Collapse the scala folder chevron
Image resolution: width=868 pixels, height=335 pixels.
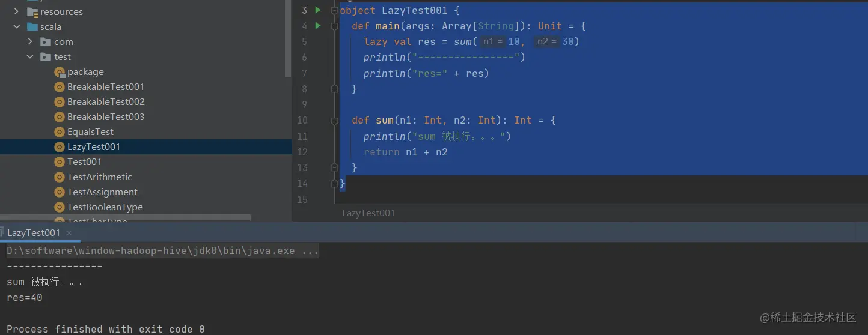pyautogui.click(x=16, y=26)
